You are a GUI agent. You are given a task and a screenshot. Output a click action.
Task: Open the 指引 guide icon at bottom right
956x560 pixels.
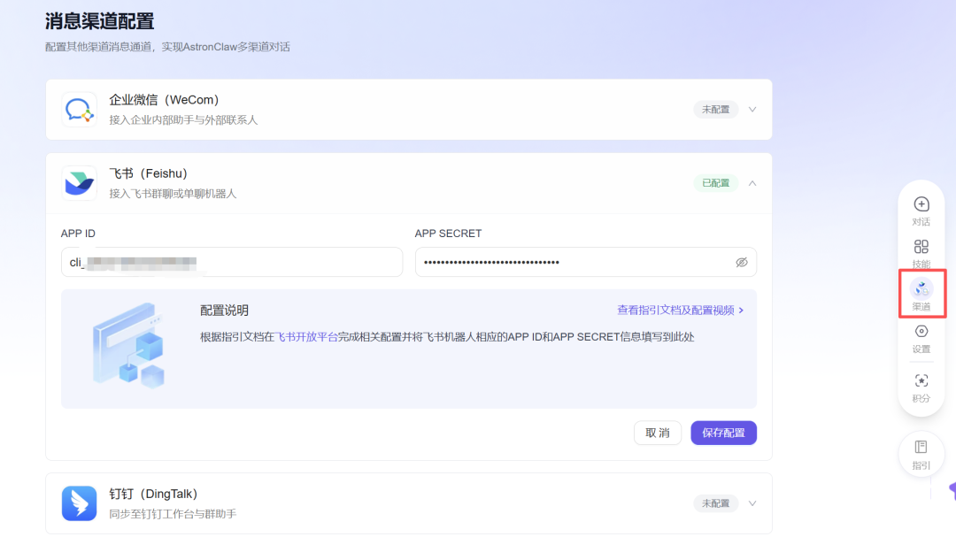point(921,453)
